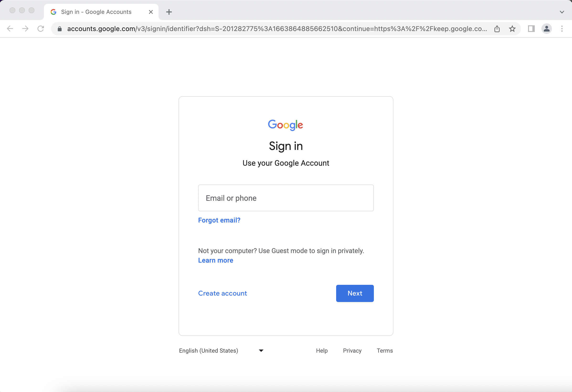Click the Google logo icon

point(286,125)
